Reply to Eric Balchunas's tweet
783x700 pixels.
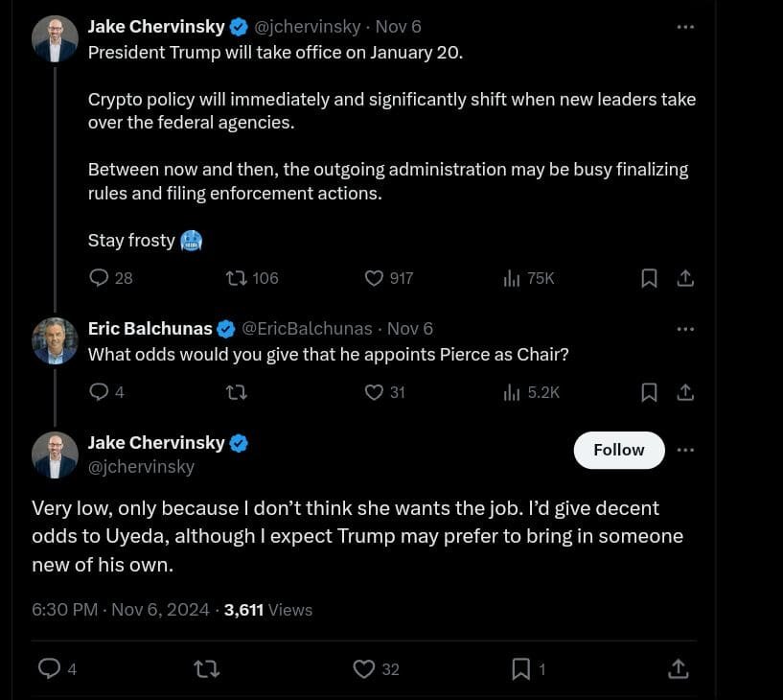(100, 391)
